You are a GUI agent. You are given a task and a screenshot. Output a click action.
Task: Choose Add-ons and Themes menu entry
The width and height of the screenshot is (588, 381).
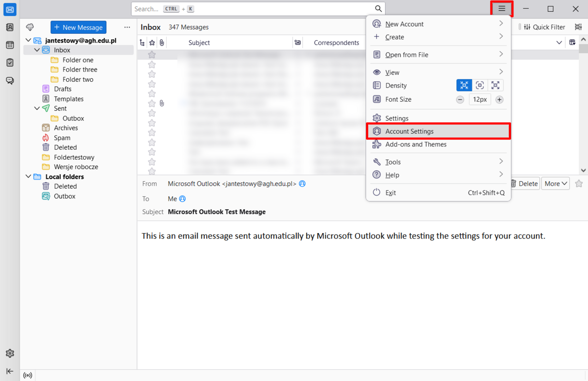(x=416, y=144)
